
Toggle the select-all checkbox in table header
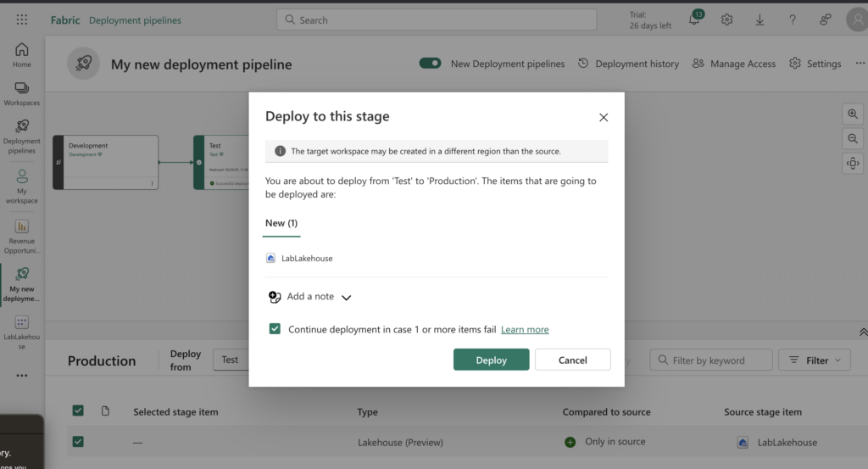(x=78, y=410)
